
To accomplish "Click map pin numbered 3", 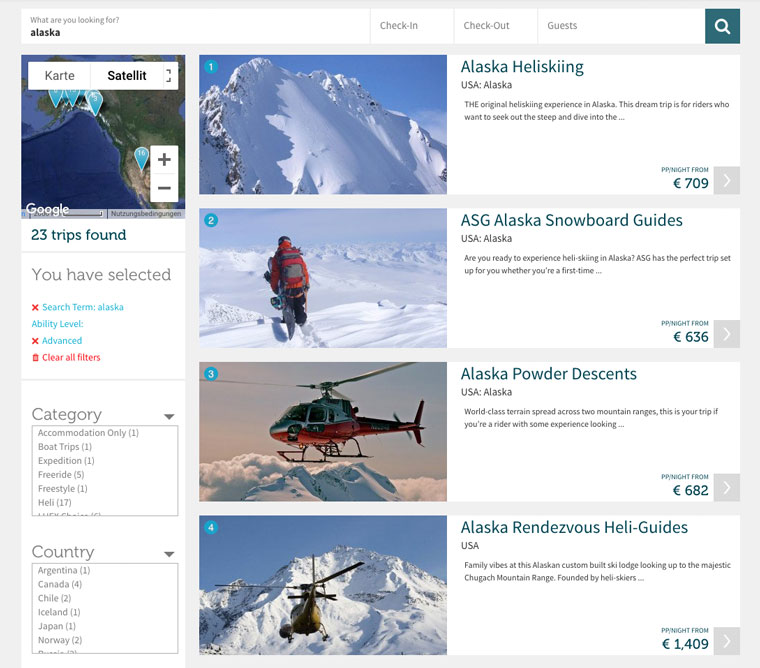I will click(x=95, y=103).
